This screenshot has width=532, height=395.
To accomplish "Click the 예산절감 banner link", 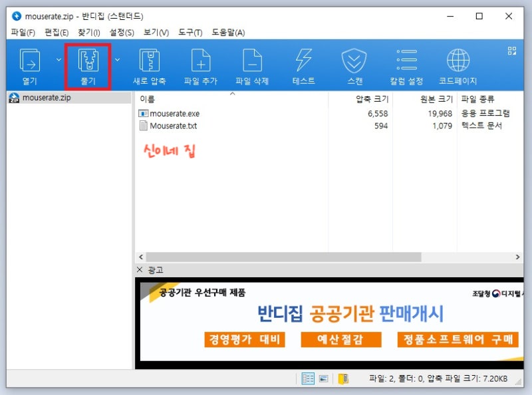I will coord(340,339).
